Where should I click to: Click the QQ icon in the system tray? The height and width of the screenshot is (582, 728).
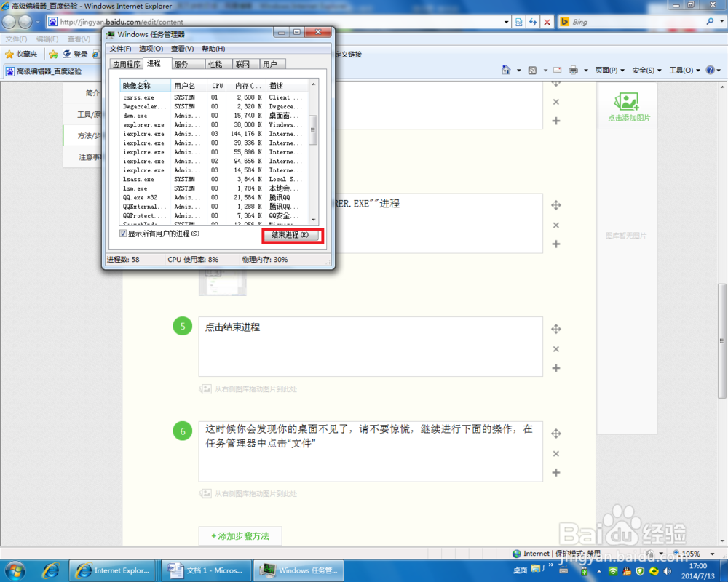pos(626,571)
